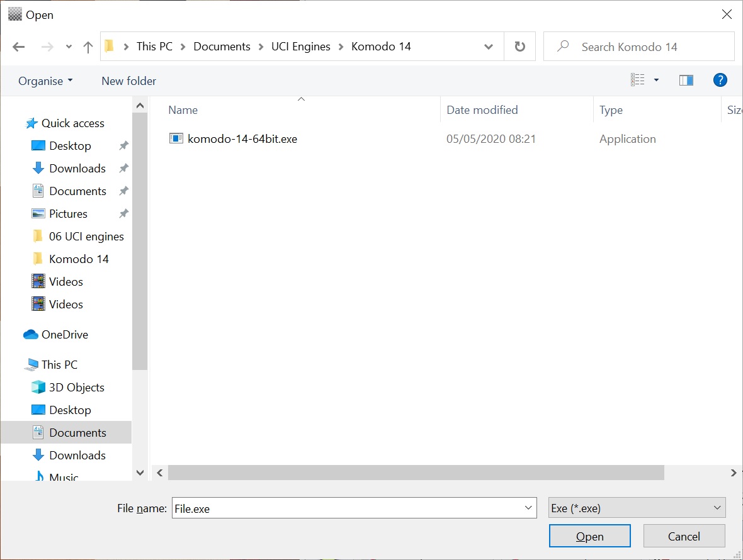The width and height of the screenshot is (743, 560).
Task: Open Downloads under Quick access
Action: coord(77,169)
